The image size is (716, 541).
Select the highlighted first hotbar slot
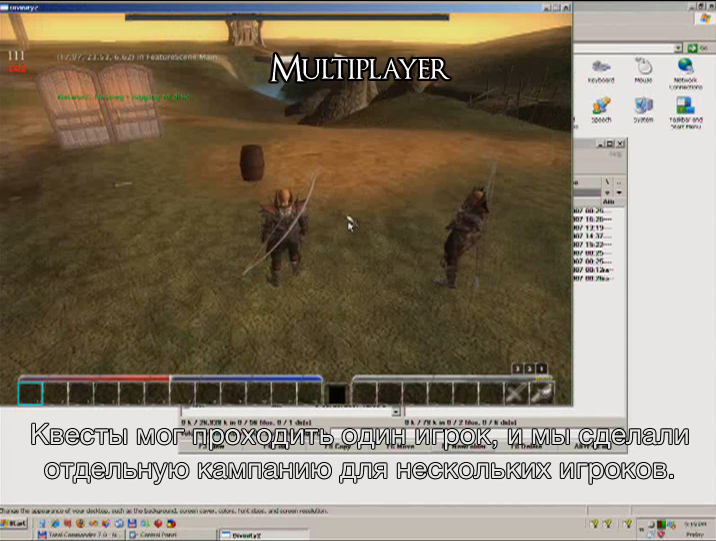tap(31, 394)
